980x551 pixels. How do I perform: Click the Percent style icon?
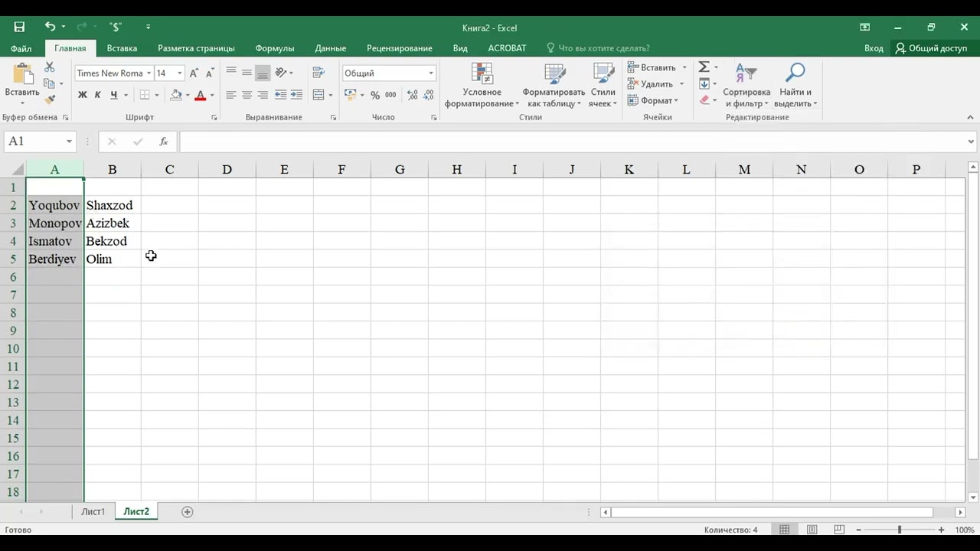coord(375,95)
